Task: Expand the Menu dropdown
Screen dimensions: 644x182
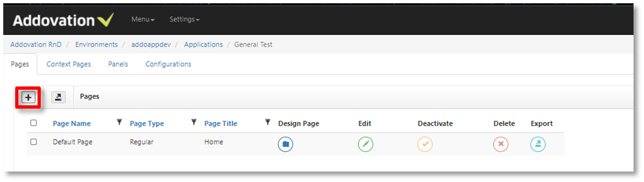Action: click(143, 19)
